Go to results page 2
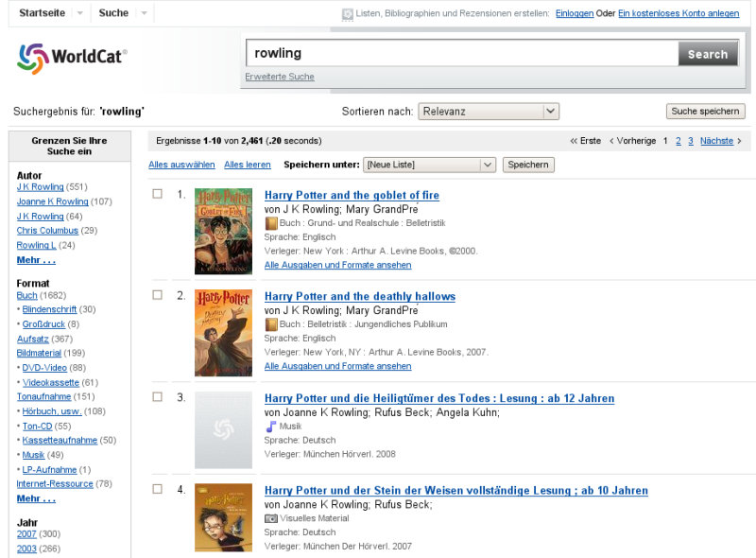 678,141
